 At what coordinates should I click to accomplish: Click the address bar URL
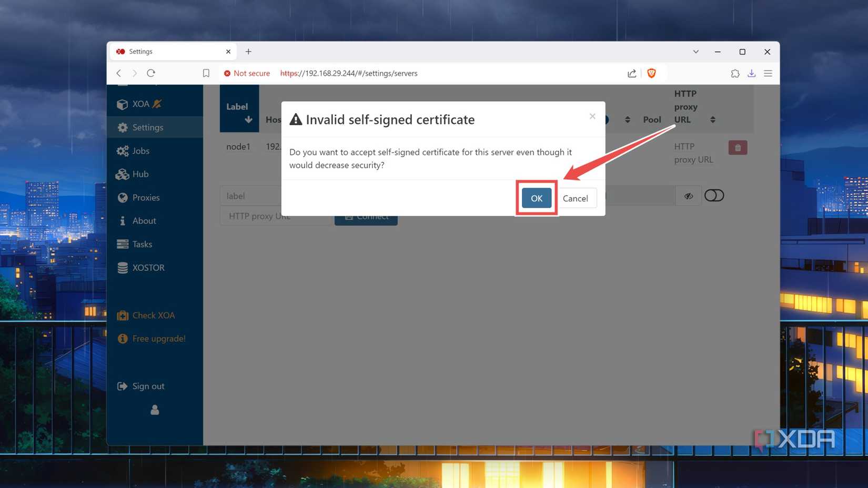349,73
